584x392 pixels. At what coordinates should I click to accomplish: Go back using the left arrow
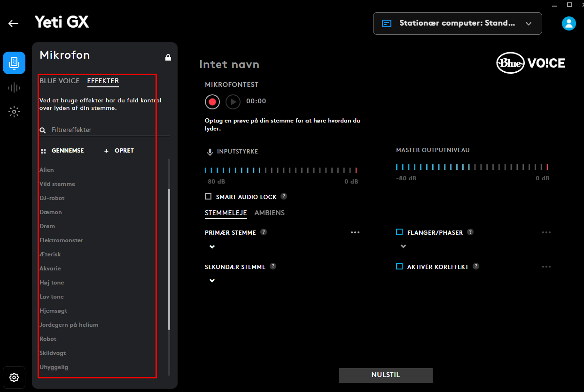[x=14, y=23]
